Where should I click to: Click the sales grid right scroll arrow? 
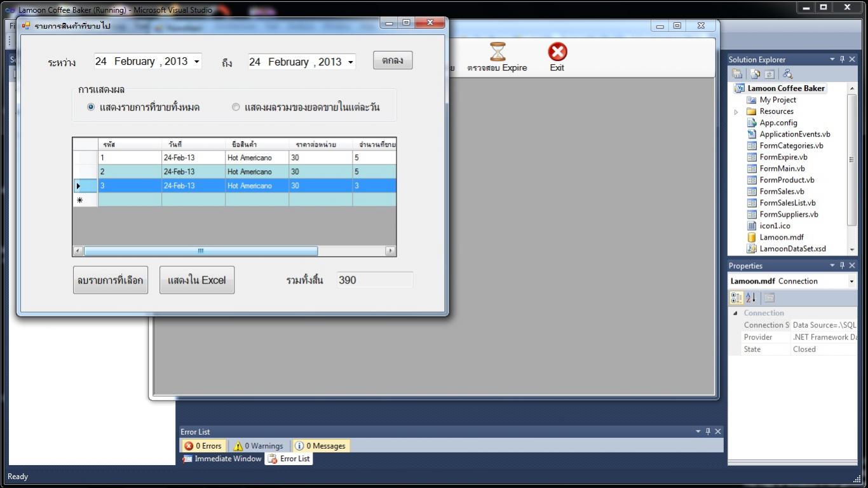(391, 251)
